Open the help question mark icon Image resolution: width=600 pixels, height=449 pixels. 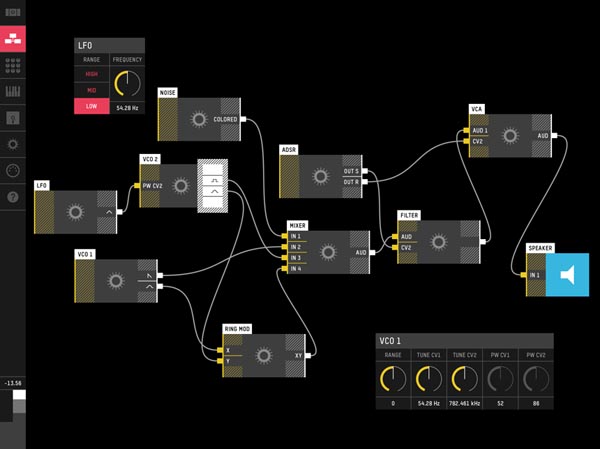(13, 197)
